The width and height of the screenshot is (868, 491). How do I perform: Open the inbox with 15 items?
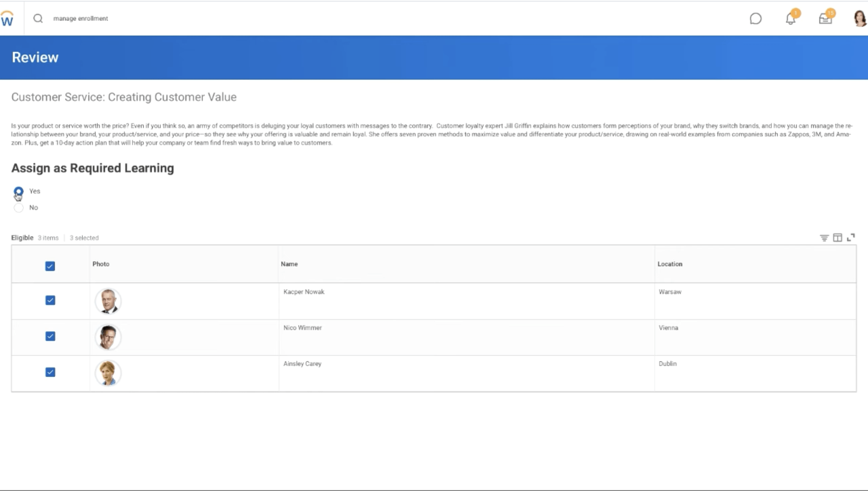pos(825,18)
